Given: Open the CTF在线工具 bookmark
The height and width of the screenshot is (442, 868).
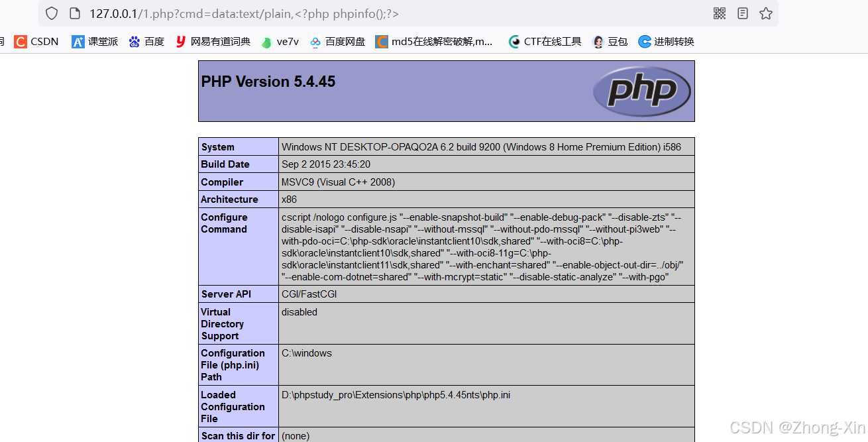Looking at the screenshot, I should click(545, 42).
